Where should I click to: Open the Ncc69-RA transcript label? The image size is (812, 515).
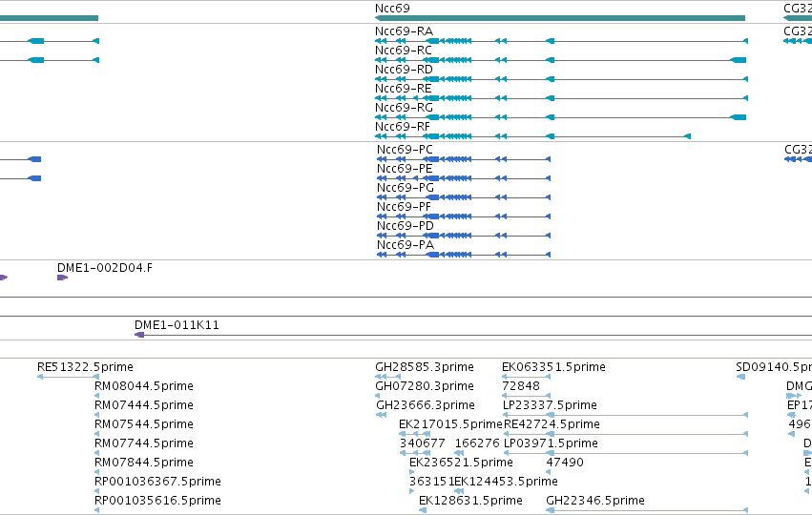point(404,31)
